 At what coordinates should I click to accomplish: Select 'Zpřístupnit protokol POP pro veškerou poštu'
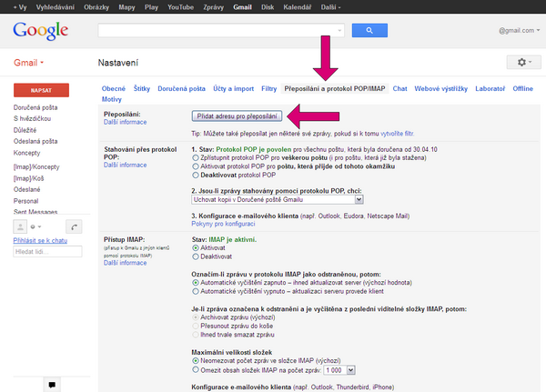click(x=196, y=157)
